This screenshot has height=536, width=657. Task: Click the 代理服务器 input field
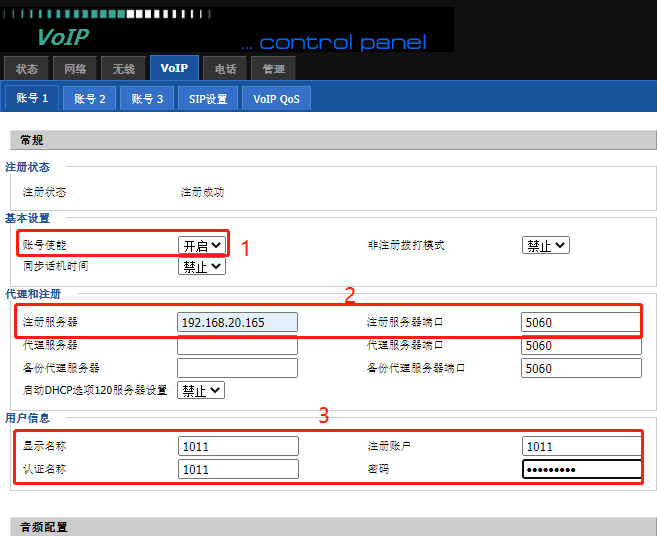pyautogui.click(x=237, y=345)
